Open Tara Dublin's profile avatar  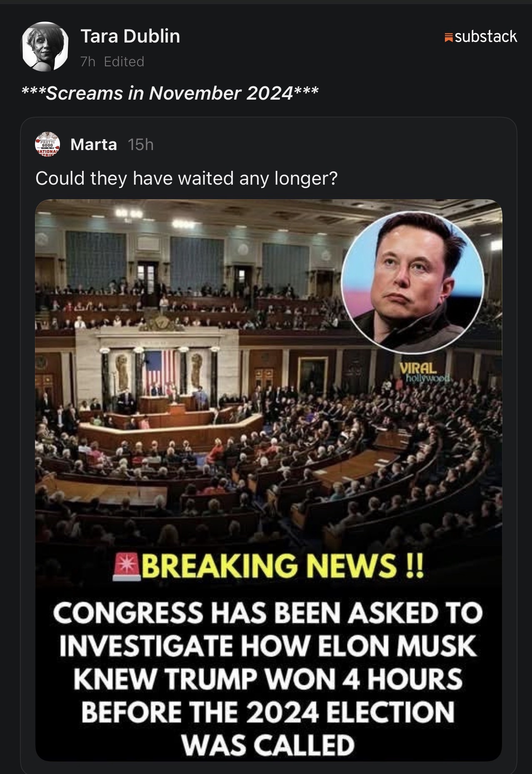click(45, 45)
